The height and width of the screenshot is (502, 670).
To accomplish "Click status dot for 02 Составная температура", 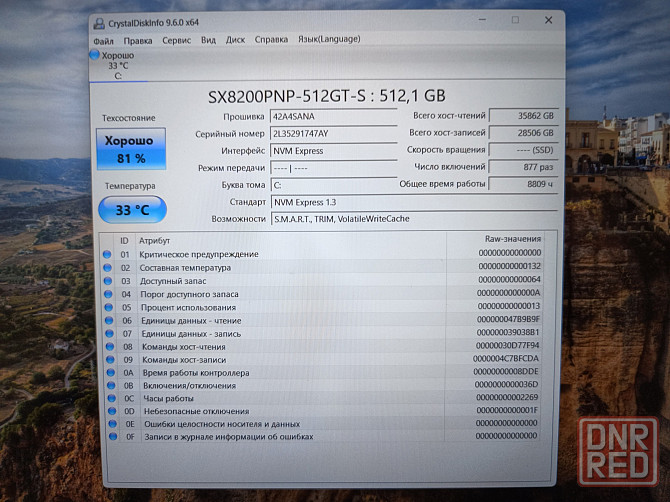I will [107, 268].
